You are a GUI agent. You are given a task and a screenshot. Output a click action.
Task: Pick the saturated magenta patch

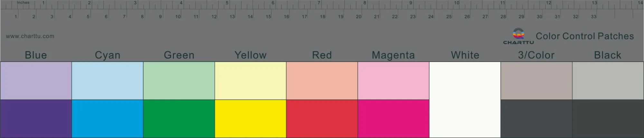click(x=393, y=119)
